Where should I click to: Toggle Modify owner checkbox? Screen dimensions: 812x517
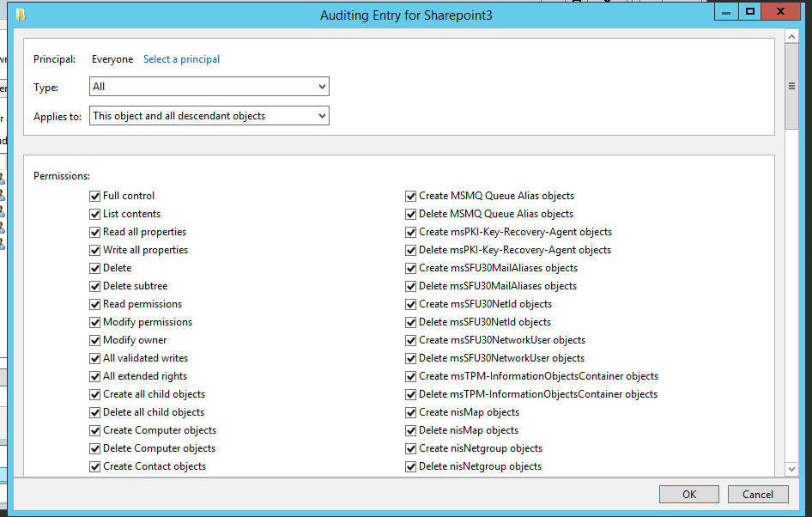[95, 340]
